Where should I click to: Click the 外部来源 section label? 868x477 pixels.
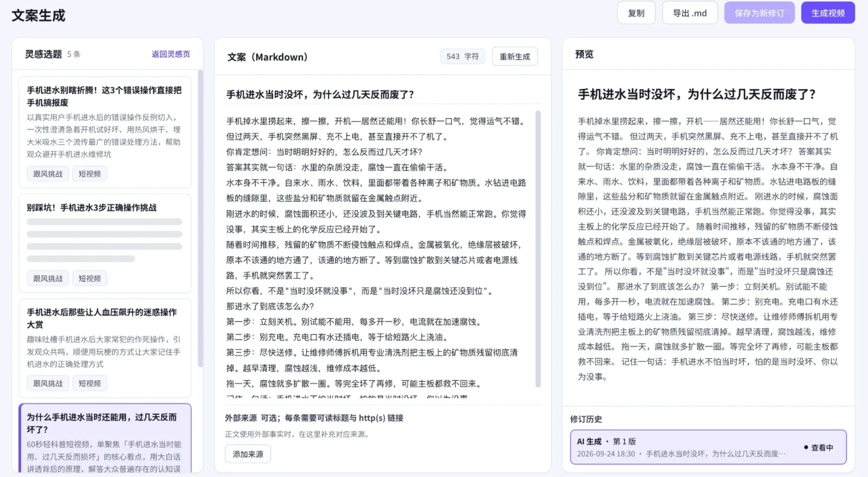tap(241, 418)
